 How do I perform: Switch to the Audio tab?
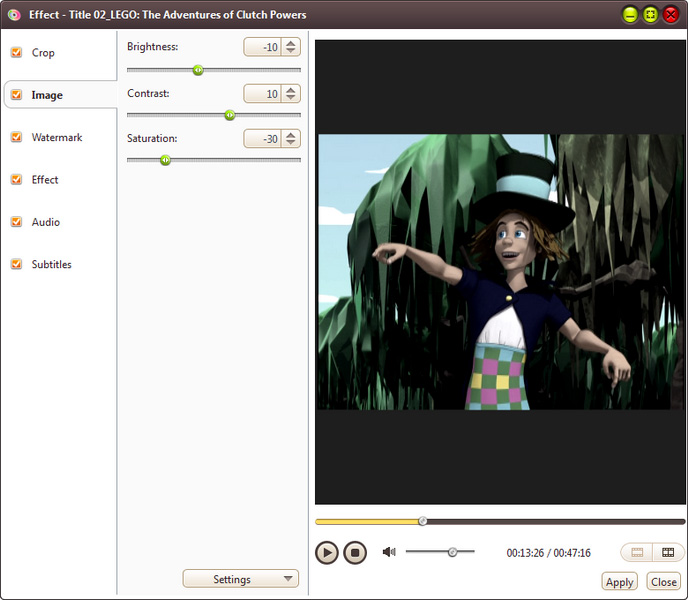click(x=45, y=222)
